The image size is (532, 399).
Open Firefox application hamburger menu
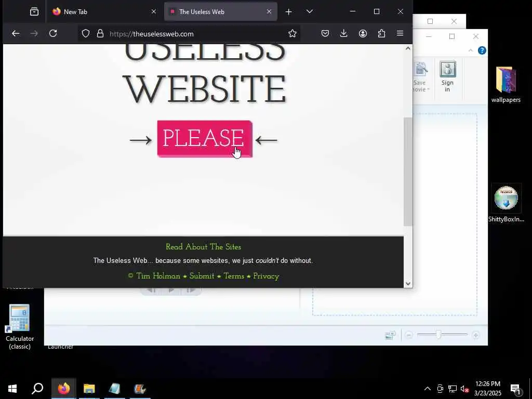click(x=400, y=33)
